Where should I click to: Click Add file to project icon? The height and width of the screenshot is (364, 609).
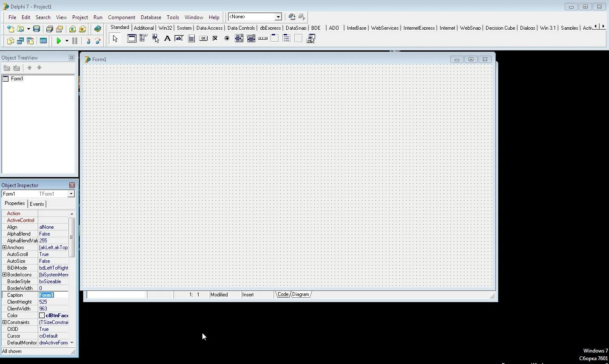pyautogui.click(x=72, y=29)
